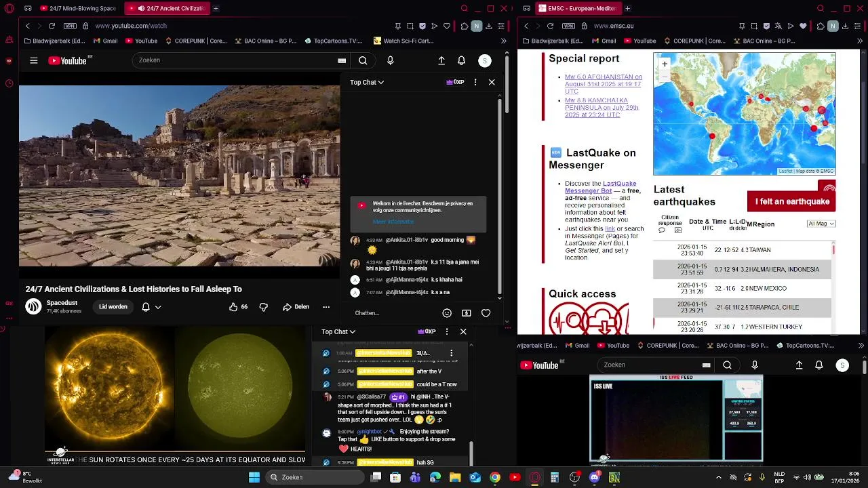Viewport: 868px width, 488px height.
Task: Open three-dot menu of lower chat header
Action: point(446,331)
